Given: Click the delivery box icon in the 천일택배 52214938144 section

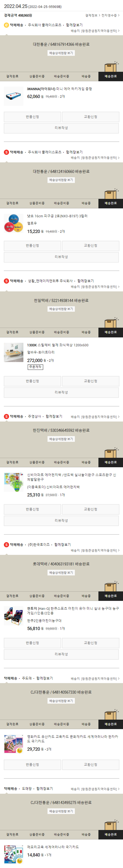Looking at the screenshot, I should [111, 322].
